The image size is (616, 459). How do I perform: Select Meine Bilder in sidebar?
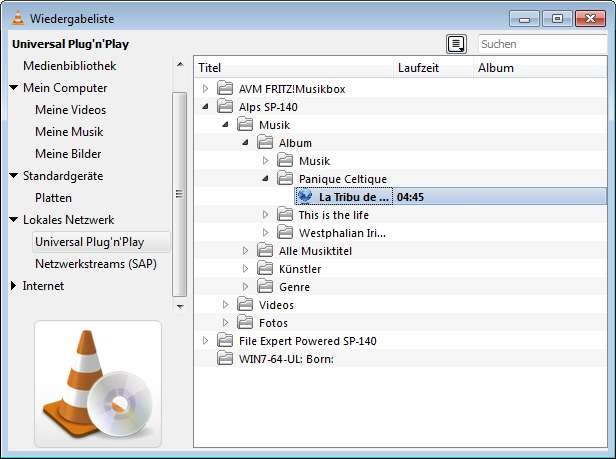68,154
